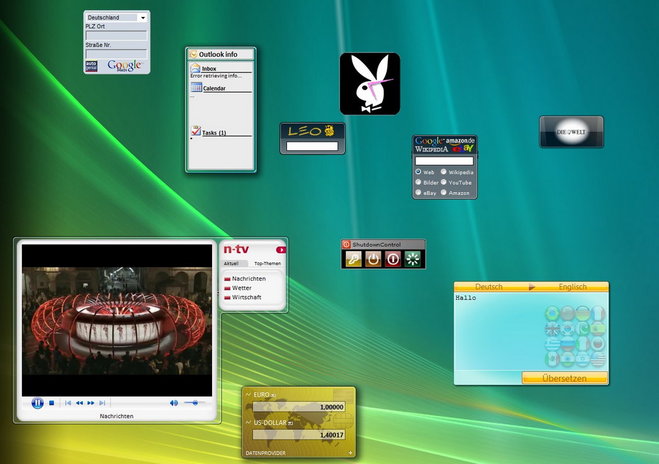Click the bunny clock gadget
Screen dimensions: 659x464
[370, 84]
